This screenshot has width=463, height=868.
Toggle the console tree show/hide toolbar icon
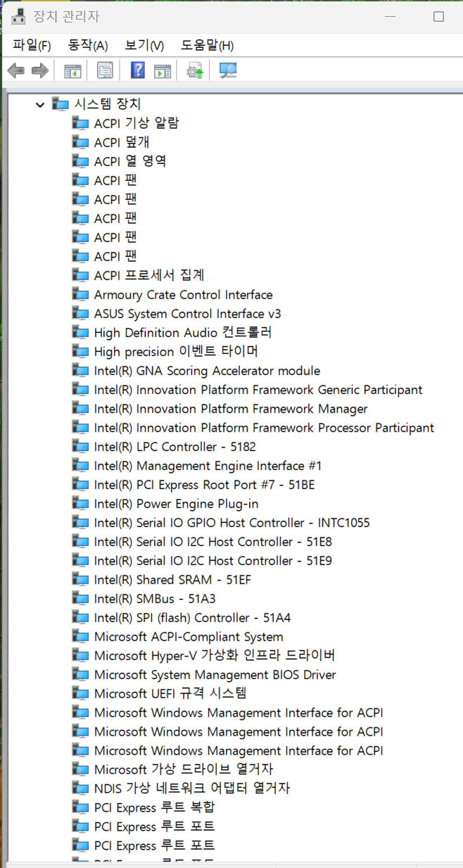tap(72, 70)
